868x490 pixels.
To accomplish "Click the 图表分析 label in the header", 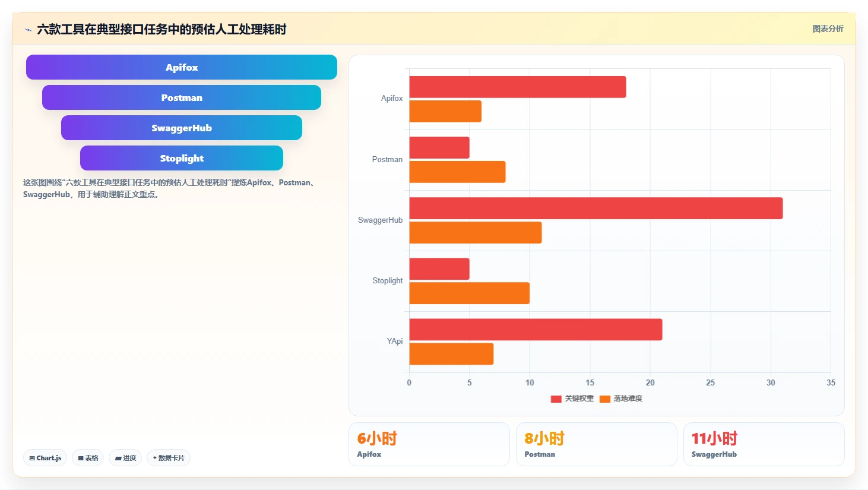I will (x=828, y=29).
